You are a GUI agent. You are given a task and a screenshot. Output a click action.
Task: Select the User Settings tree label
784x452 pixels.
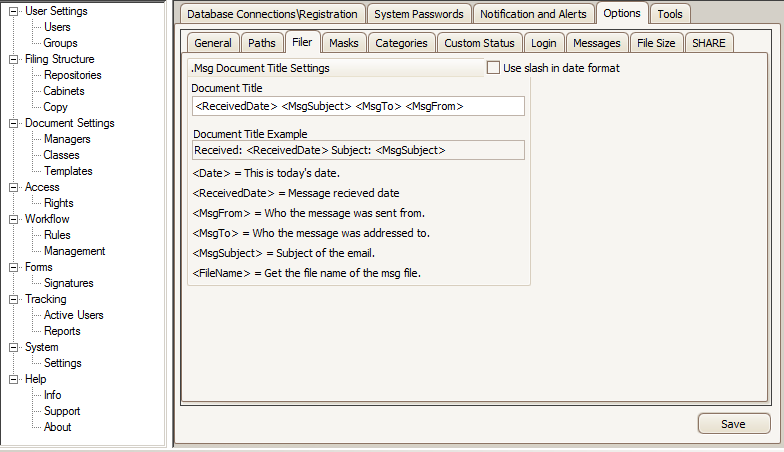tap(56, 11)
